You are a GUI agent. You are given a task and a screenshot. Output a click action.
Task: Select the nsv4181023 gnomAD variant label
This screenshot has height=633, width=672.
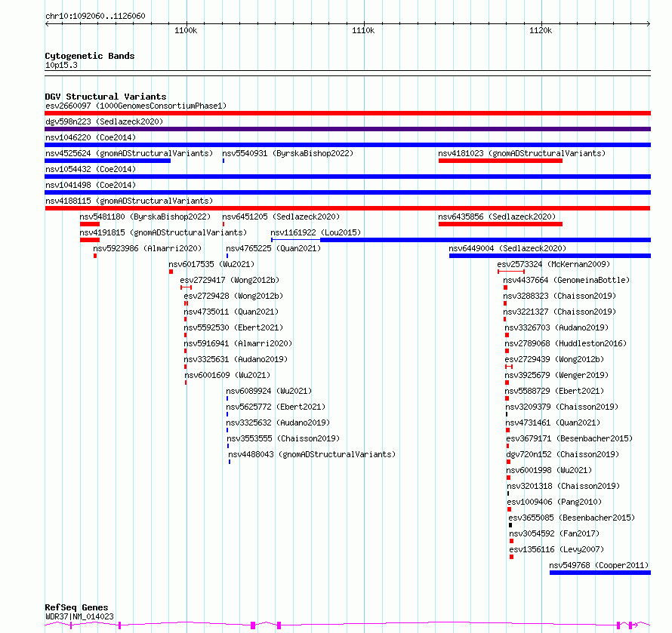pyautogui.click(x=522, y=153)
